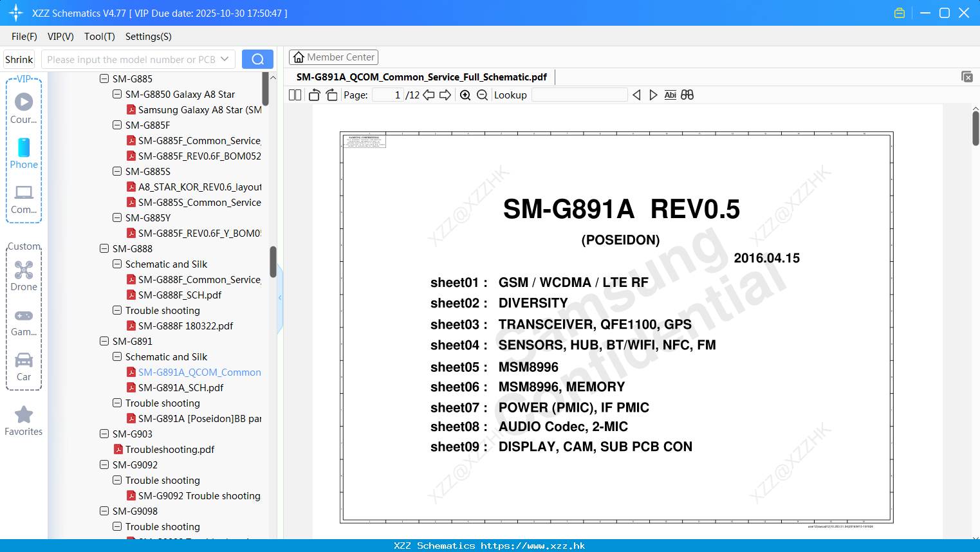Collapse the SM-G903 node
This screenshot has height=552, width=980.
point(104,434)
